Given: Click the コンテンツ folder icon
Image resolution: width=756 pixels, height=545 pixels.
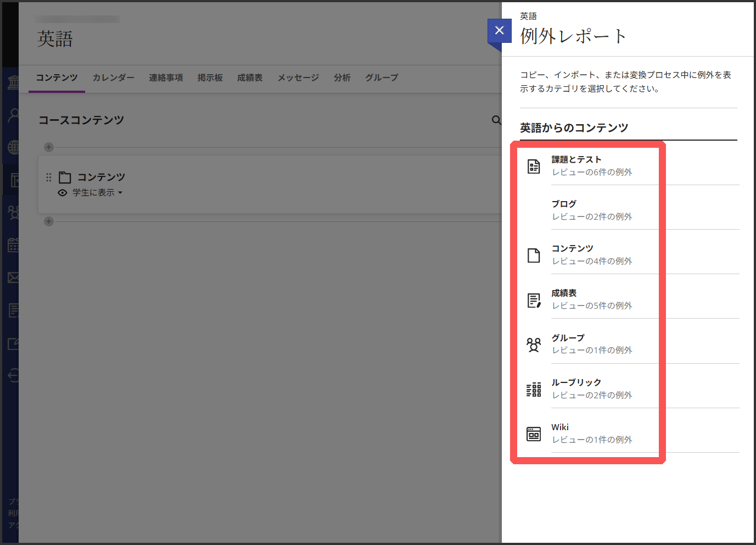Looking at the screenshot, I should [65, 177].
